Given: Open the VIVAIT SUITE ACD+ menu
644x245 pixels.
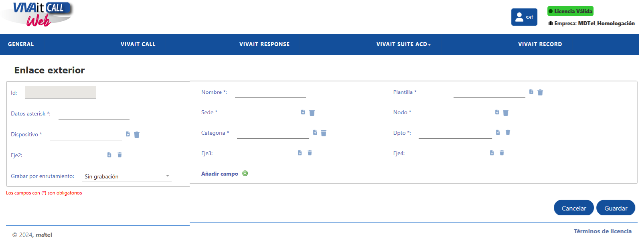Looking at the screenshot, I should point(403,45).
